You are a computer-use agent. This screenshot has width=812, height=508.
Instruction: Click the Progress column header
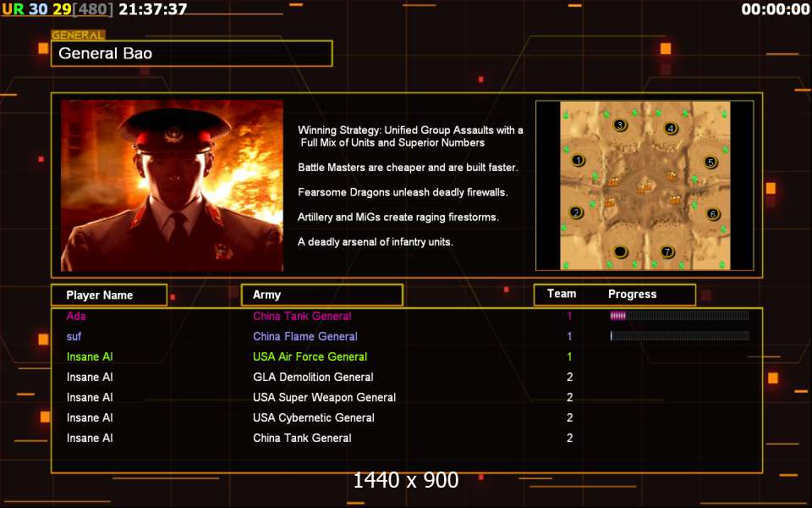click(x=633, y=295)
